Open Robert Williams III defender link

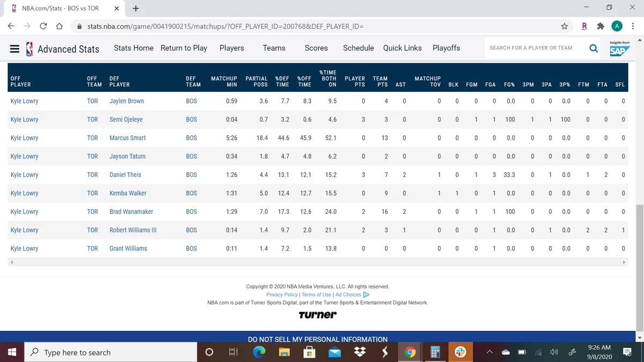pyautogui.click(x=133, y=230)
